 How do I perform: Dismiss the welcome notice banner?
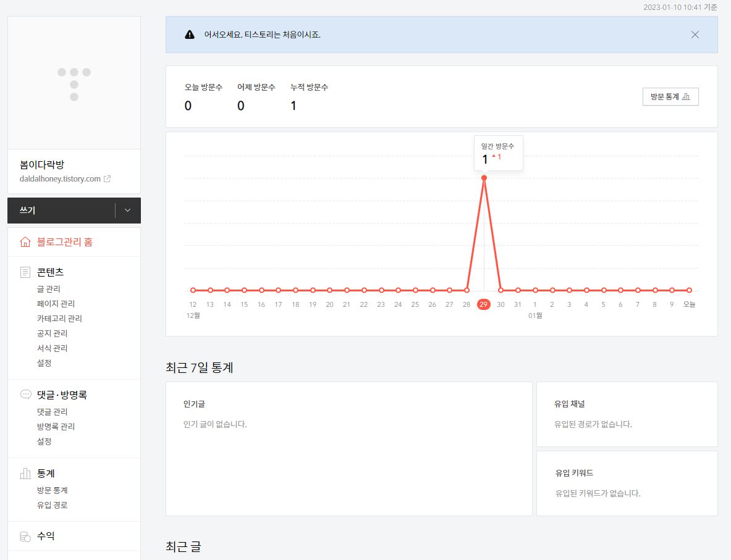695,35
